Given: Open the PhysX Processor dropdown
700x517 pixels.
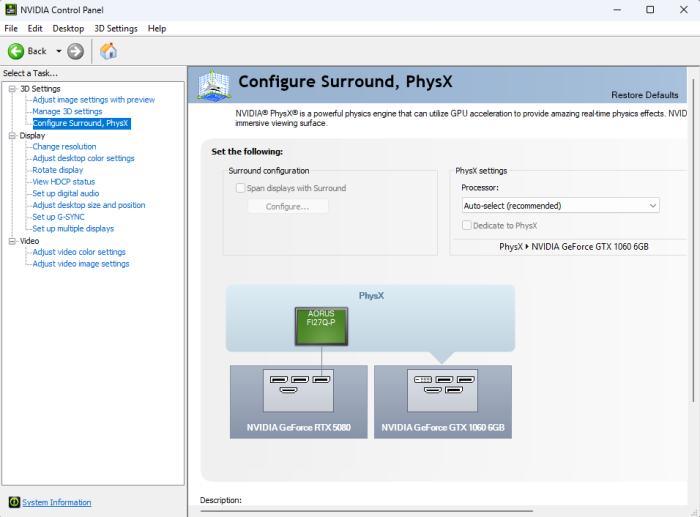Looking at the screenshot, I should coord(559,205).
